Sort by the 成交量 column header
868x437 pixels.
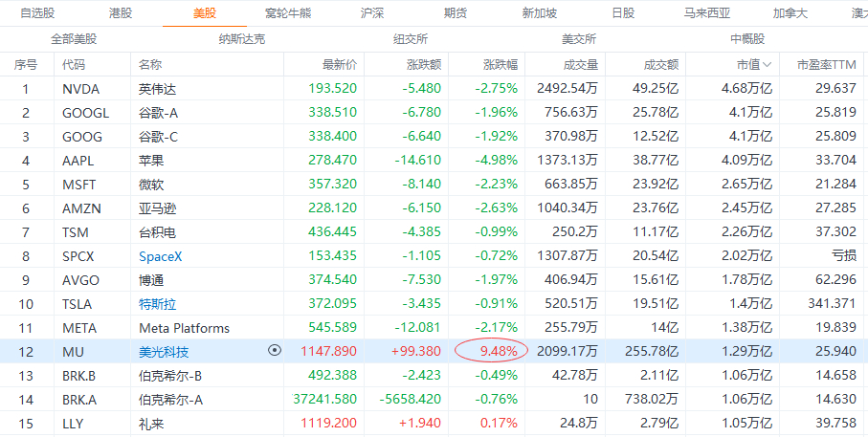(x=581, y=65)
